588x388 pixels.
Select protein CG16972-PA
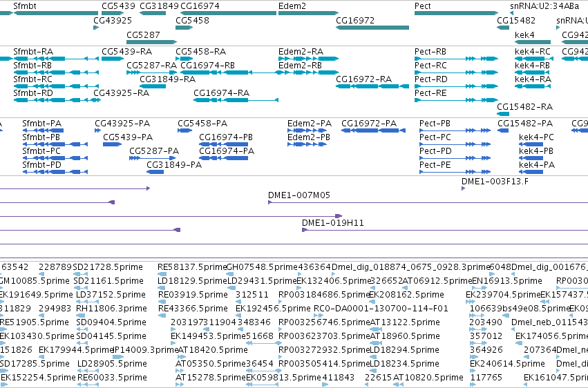coord(374,130)
